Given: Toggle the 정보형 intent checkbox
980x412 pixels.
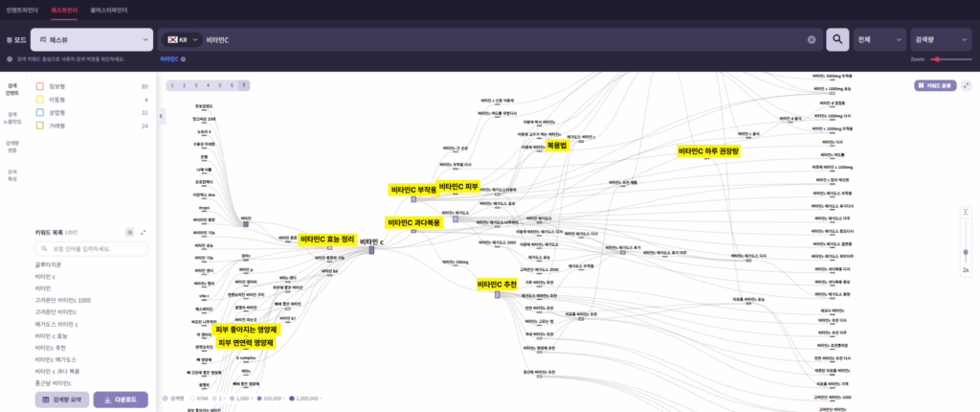Looking at the screenshot, I should coord(40,86).
